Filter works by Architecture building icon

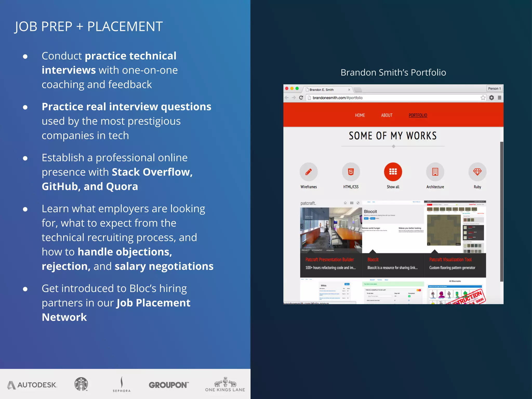(x=435, y=172)
